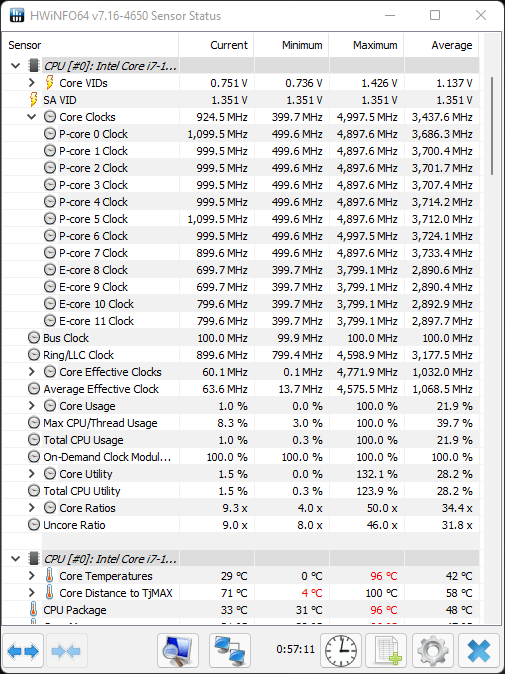The height and width of the screenshot is (674, 505).
Task: Expand the Core Ratios row
Action: (31, 508)
